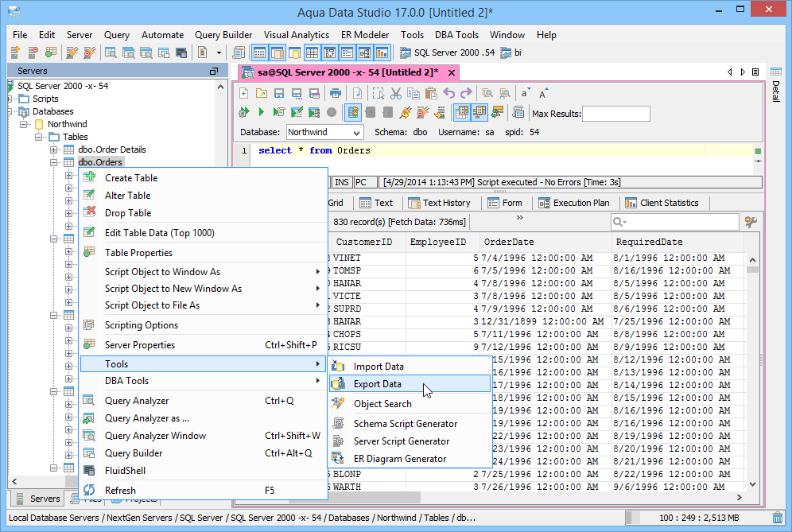Viewport: 792px width, 532px height.
Task: Click the tab list icon right of tab arrows
Action: (755, 72)
